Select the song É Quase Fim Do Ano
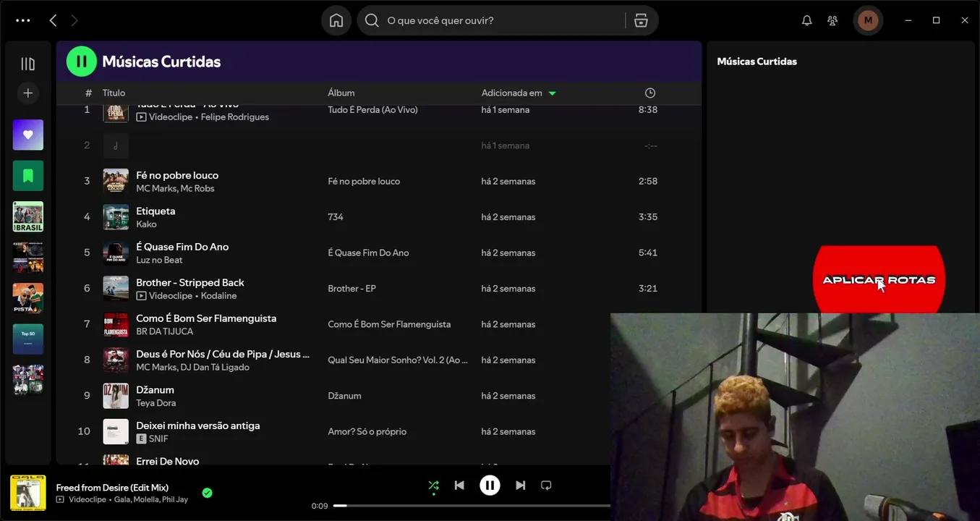The height and width of the screenshot is (521, 980). (182, 247)
